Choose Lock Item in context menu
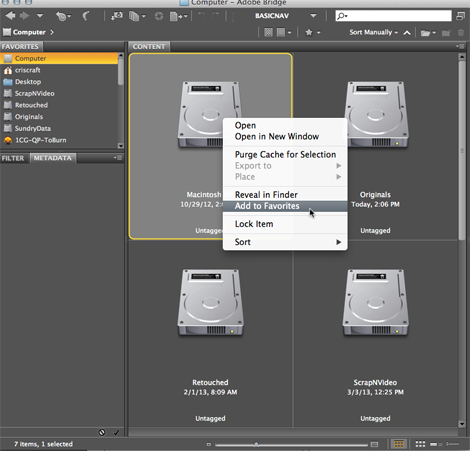The height and width of the screenshot is (451, 470). (x=285, y=224)
